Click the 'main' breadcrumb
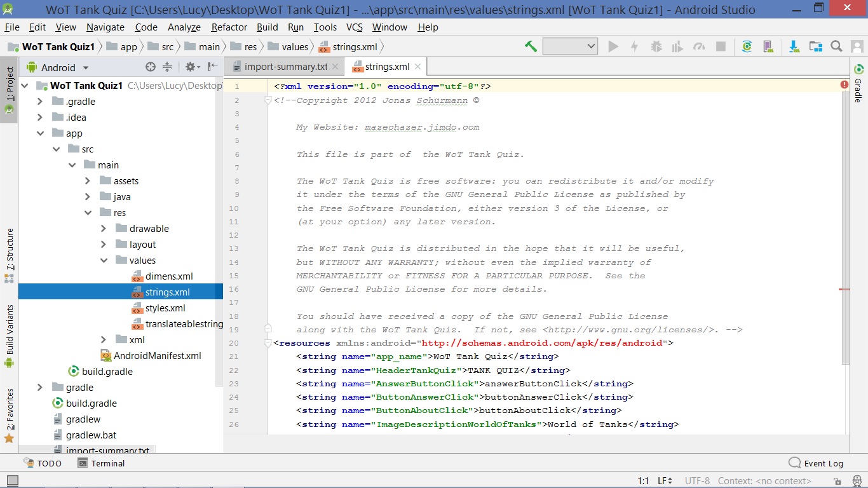868x488 pixels. pyautogui.click(x=203, y=46)
